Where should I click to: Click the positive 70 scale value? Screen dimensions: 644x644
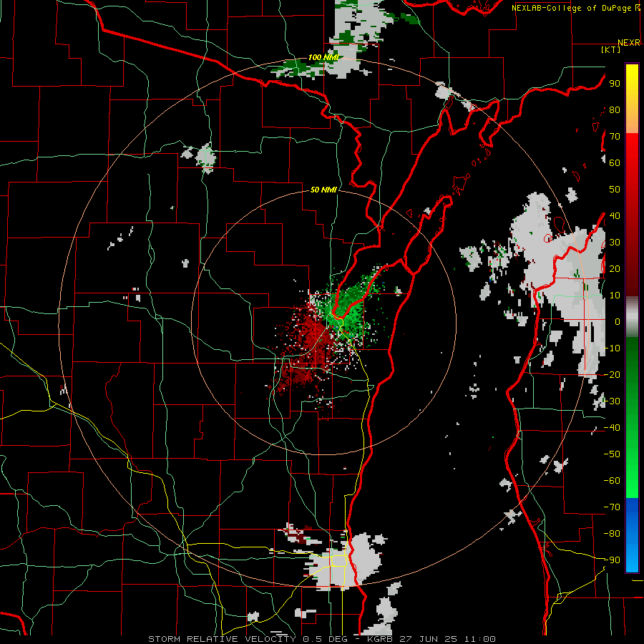(x=615, y=137)
